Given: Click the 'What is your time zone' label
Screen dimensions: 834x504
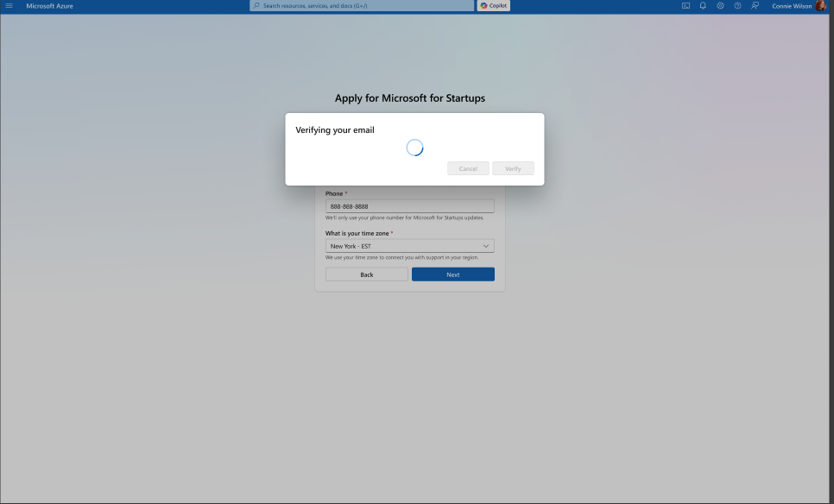Looking at the screenshot, I should 357,233.
